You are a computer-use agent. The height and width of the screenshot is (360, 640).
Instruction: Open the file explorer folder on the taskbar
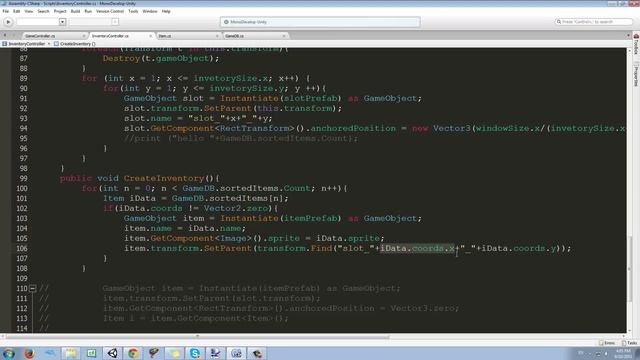(71, 353)
